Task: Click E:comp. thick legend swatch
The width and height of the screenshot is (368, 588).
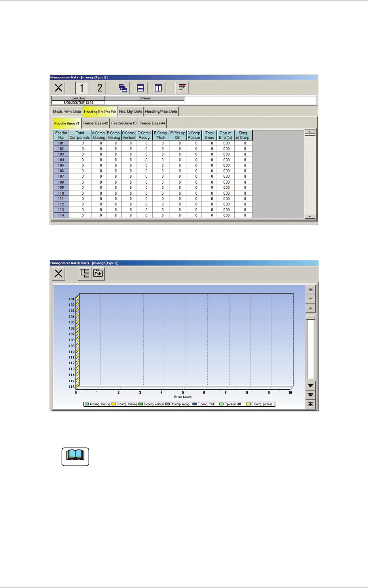Action: (x=194, y=404)
